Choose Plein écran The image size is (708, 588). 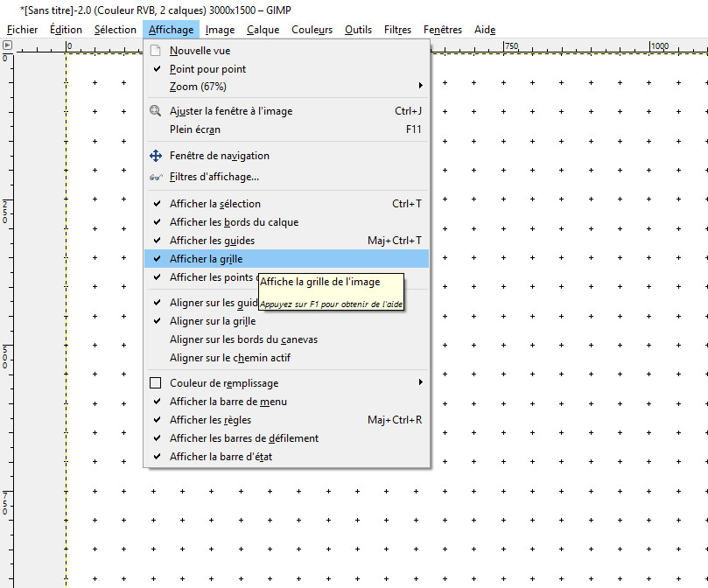coord(286,129)
